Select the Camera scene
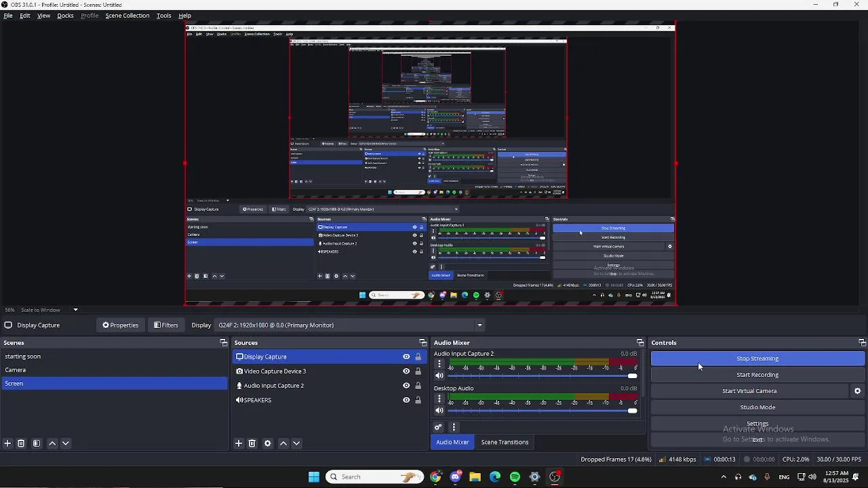868x488 pixels. click(x=114, y=370)
